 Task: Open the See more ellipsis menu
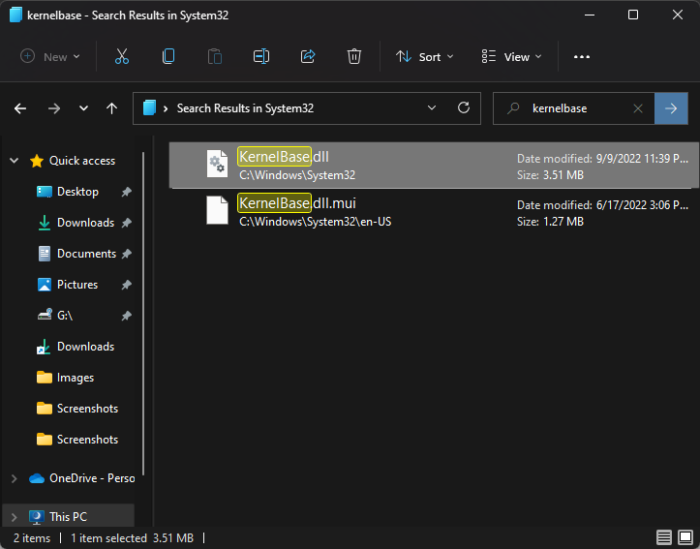[x=582, y=57]
